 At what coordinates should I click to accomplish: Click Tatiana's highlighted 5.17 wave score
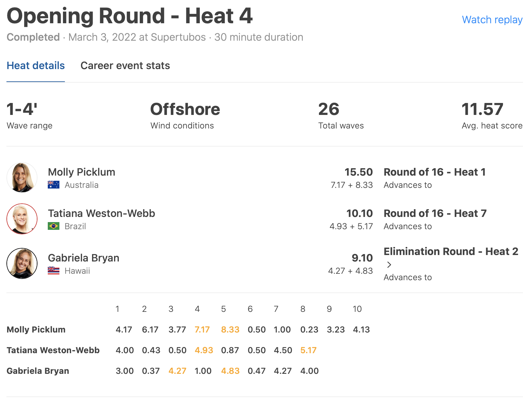point(308,350)
